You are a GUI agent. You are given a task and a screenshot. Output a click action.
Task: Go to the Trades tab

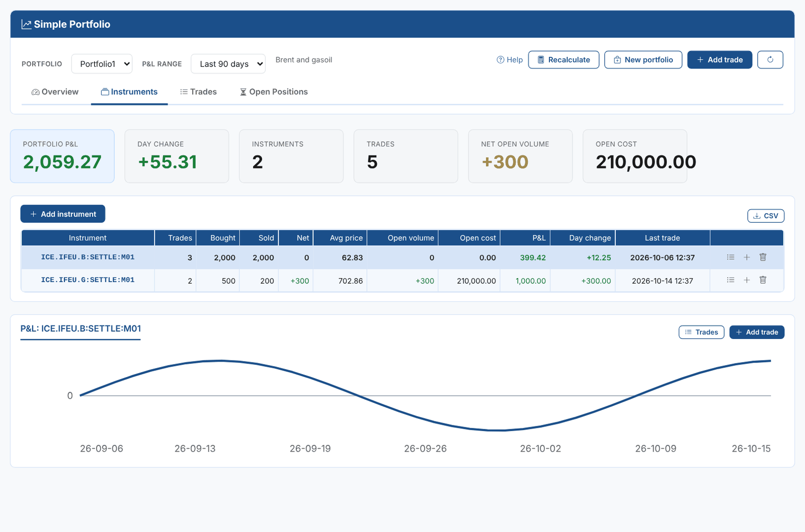(x=198, y=92)
